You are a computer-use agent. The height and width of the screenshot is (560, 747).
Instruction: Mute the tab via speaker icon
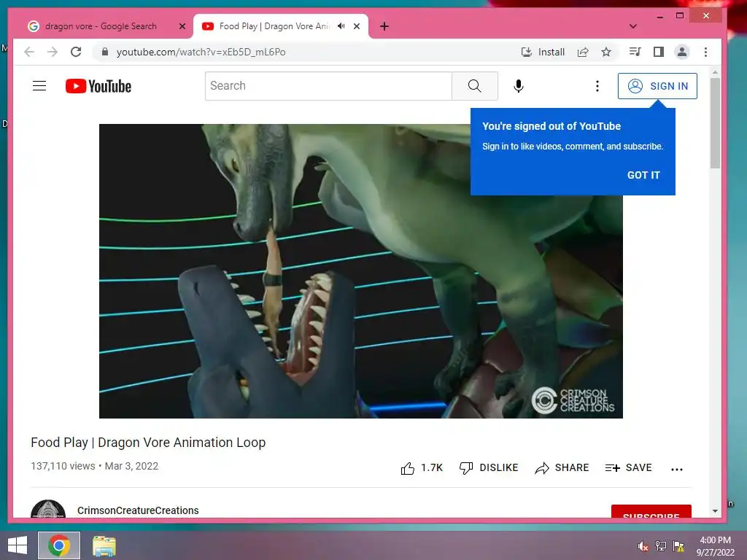[341, 26]
